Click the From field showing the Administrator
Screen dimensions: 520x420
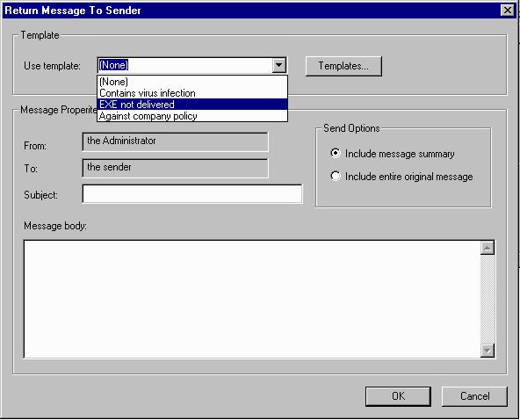[x=175, y=141]
